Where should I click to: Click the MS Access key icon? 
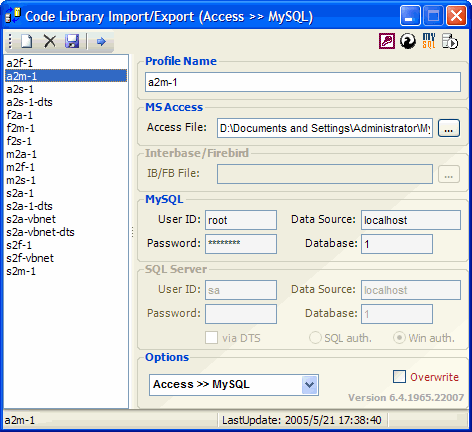pos(387,41)
